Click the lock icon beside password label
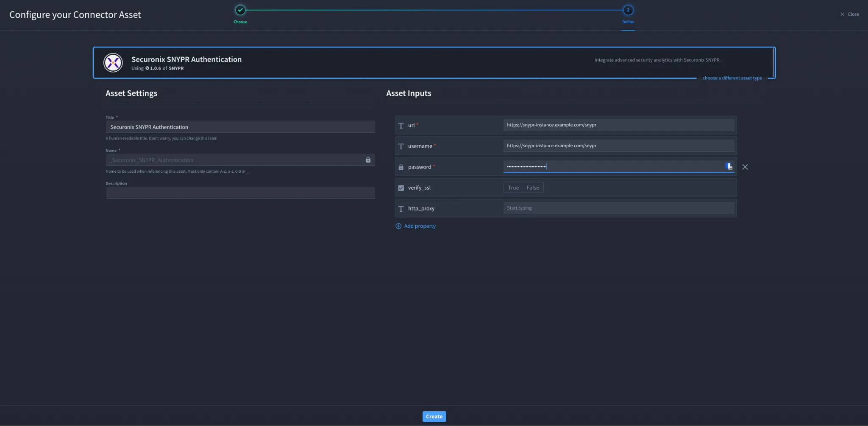 (x=401, y=167)
